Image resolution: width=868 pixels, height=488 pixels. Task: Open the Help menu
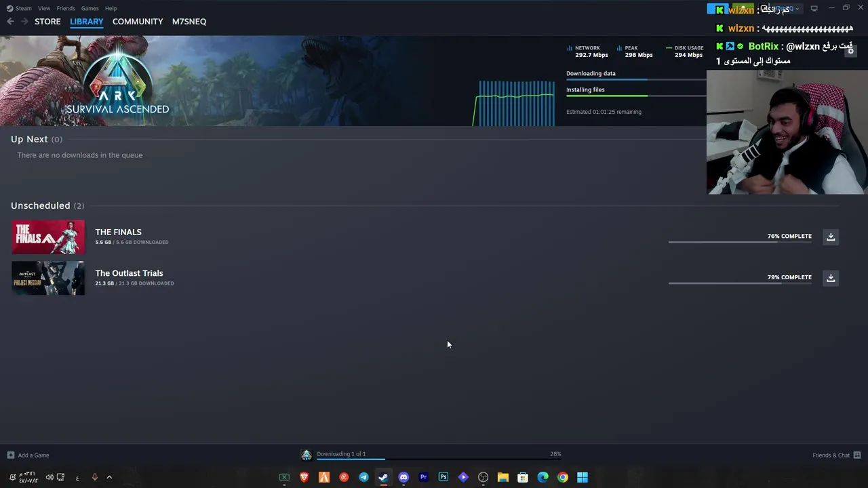111,8
